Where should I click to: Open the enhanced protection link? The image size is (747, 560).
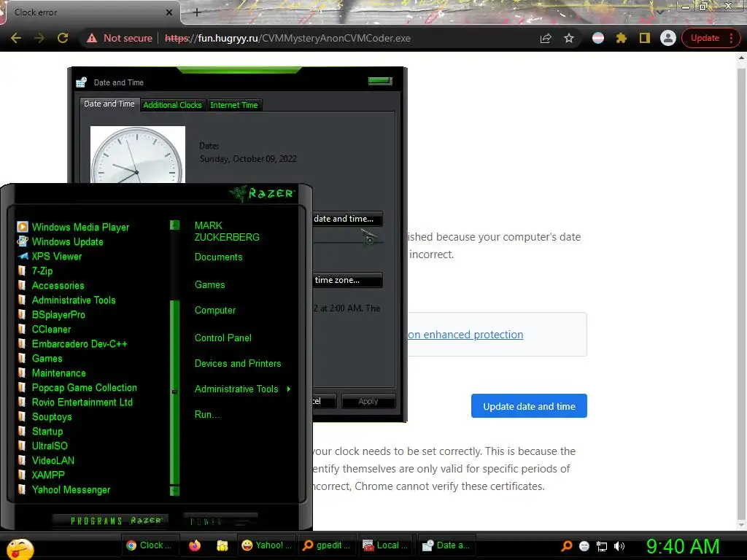pos(465,335)
